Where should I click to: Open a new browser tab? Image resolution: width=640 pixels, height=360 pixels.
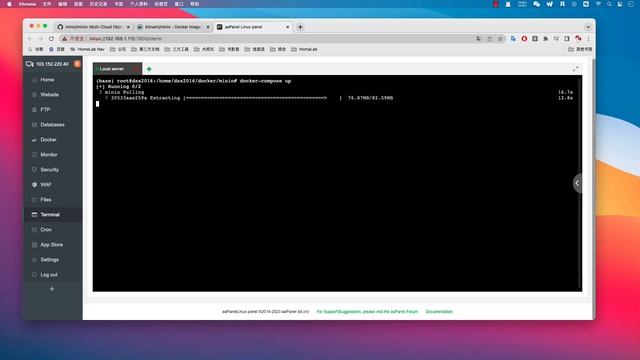[x=300, y=27]
